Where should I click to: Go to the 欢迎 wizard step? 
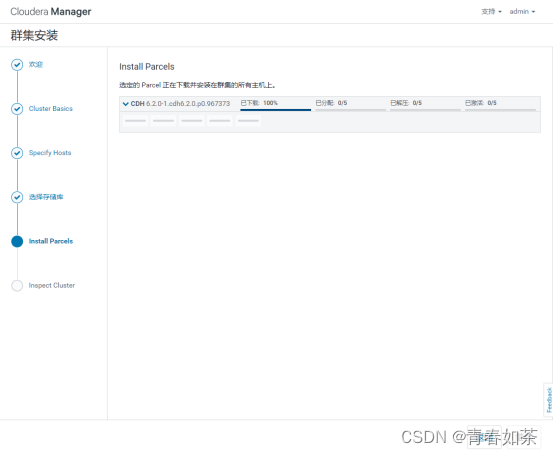[x=36, y=65]
